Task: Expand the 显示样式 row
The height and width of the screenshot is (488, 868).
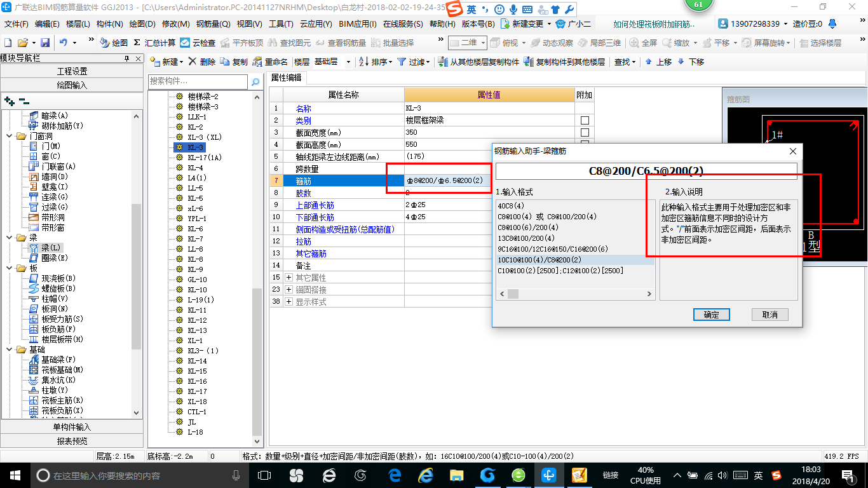Action: coord(289,302)
